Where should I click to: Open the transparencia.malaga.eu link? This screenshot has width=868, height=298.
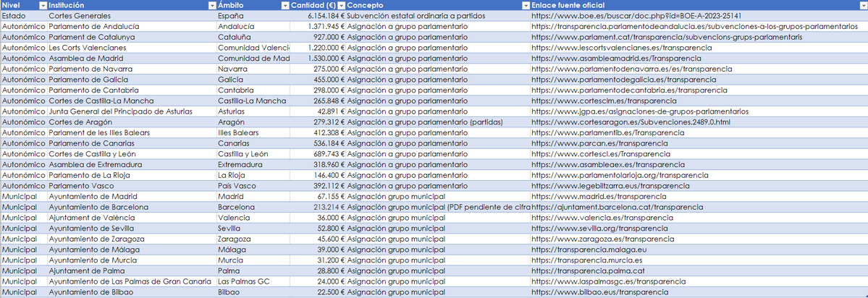pyautogui.click(x=589, y=250)
